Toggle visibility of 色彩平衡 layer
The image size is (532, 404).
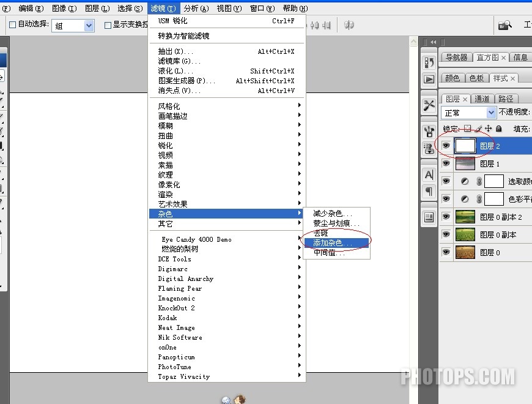(446, 198)
